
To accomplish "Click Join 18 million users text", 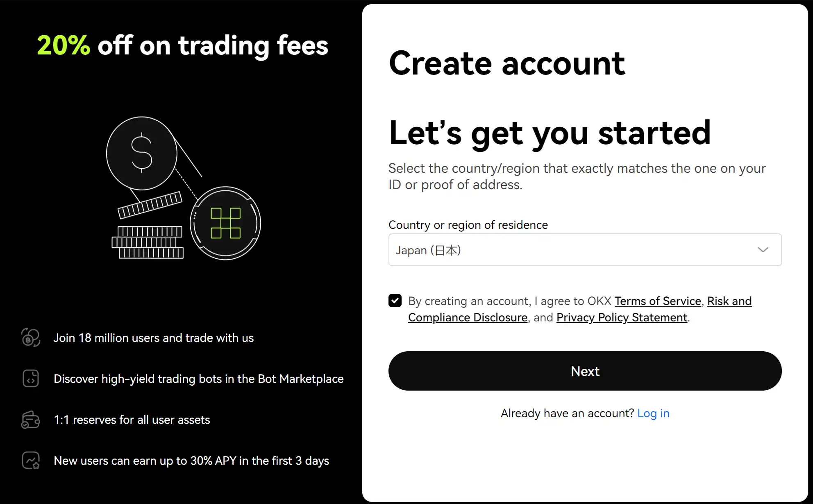I will pyautogui.click(x=154, y=338).
